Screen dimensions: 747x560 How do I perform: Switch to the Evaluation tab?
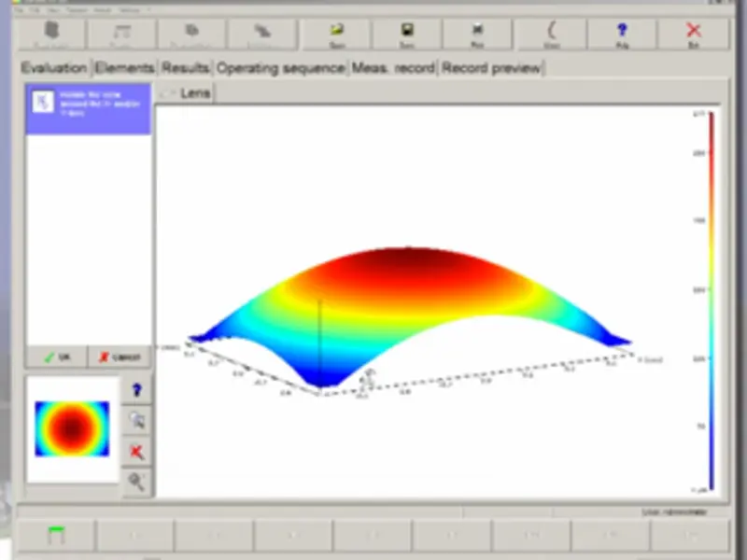pos(53,68)
